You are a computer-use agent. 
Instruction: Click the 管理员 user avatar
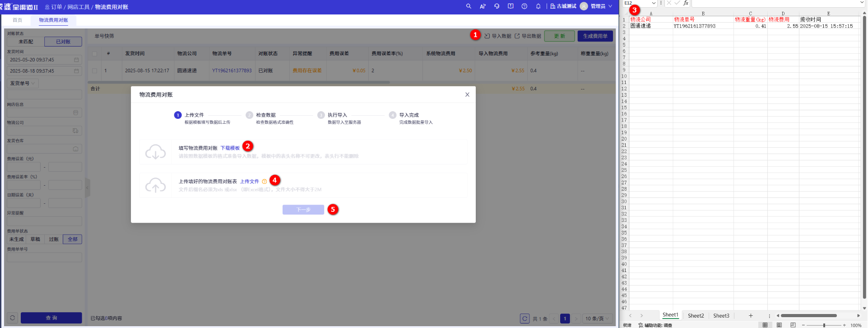click(584, 6)
